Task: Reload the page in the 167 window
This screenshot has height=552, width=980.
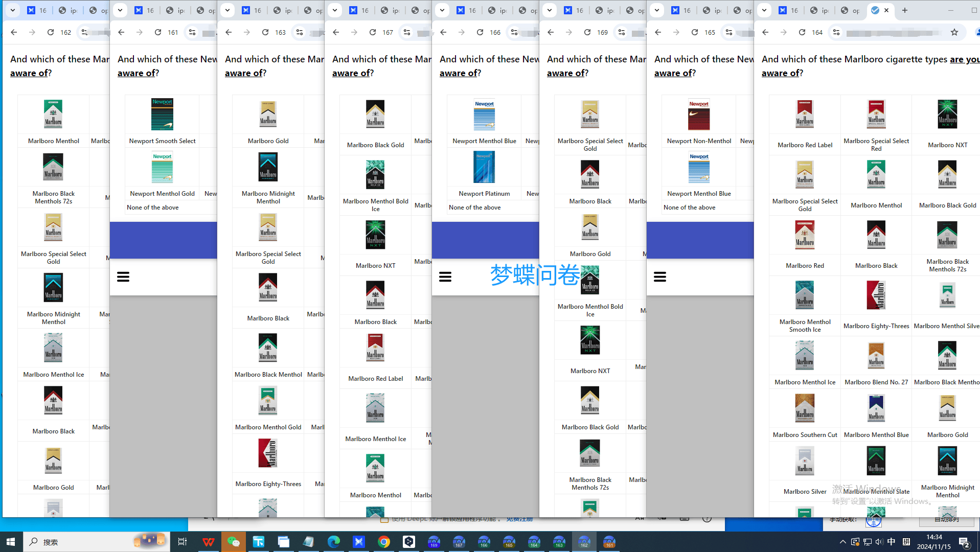Action: (x=373, y=32)
